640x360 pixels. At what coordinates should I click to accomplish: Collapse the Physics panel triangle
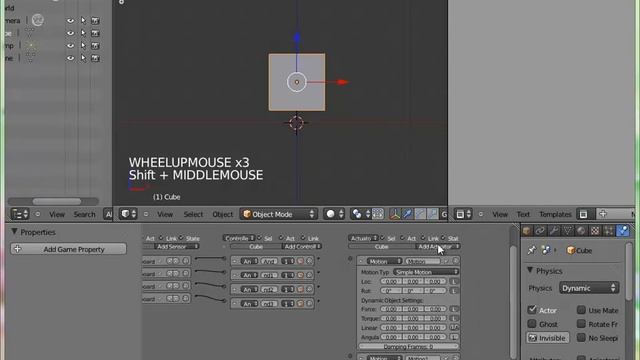[x=530, y=270]
